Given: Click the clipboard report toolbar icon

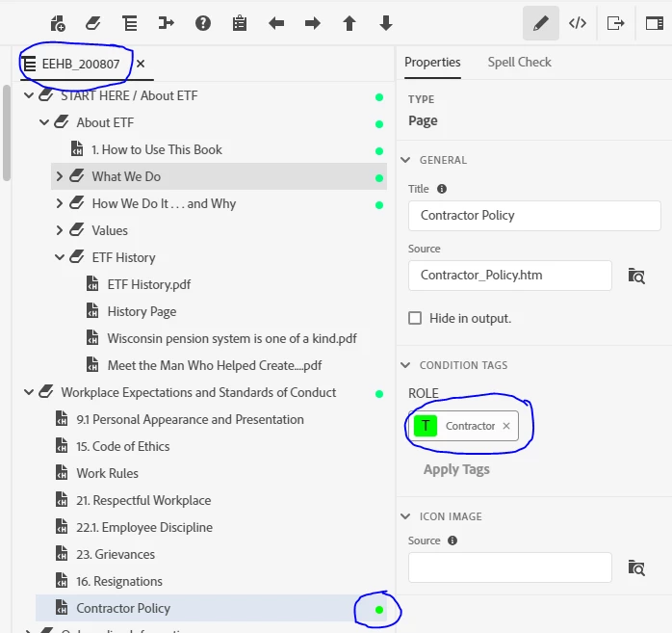Looking at the screenshot, I should [x=240, y=23].
